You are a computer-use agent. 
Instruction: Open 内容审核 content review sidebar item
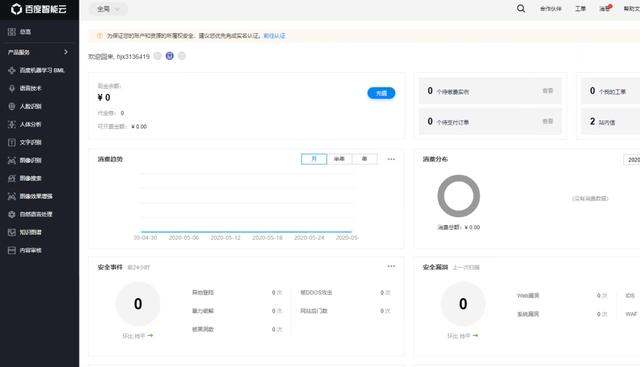click(x=31, y=250)
